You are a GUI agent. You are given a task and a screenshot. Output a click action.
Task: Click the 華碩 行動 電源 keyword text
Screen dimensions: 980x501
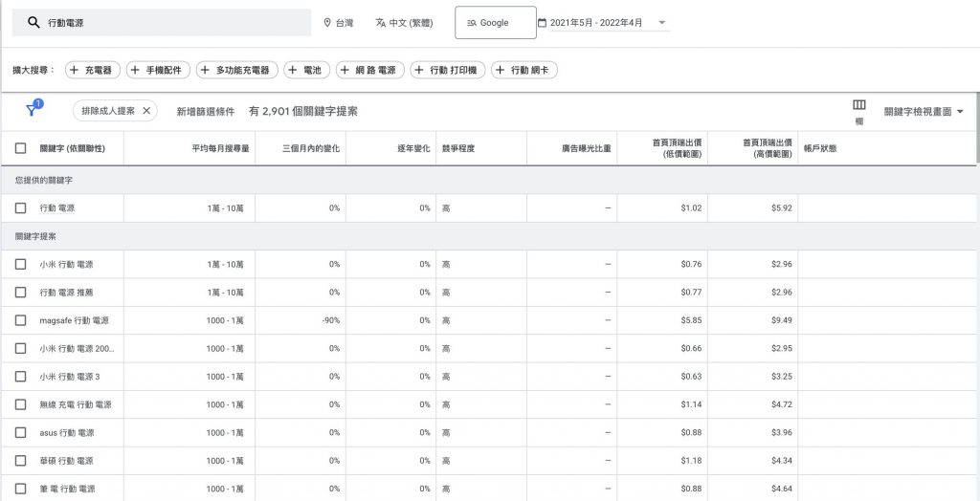pos(66,461)
